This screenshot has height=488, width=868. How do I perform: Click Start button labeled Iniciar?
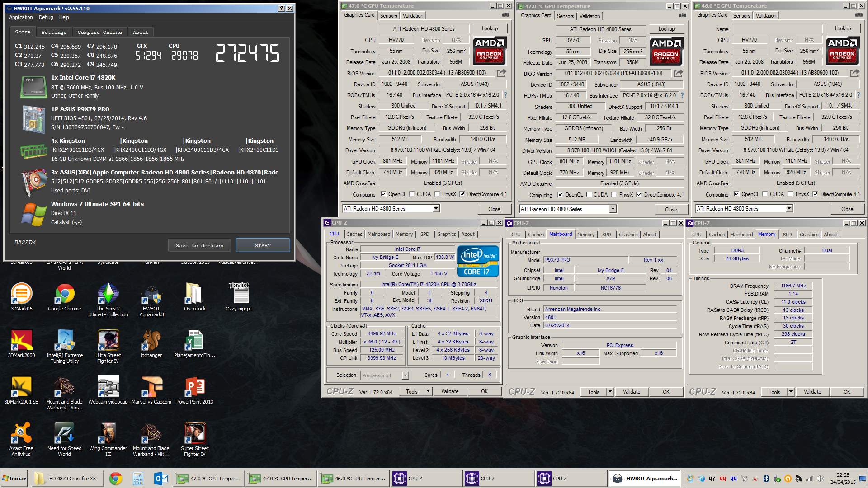pos(14,479)
